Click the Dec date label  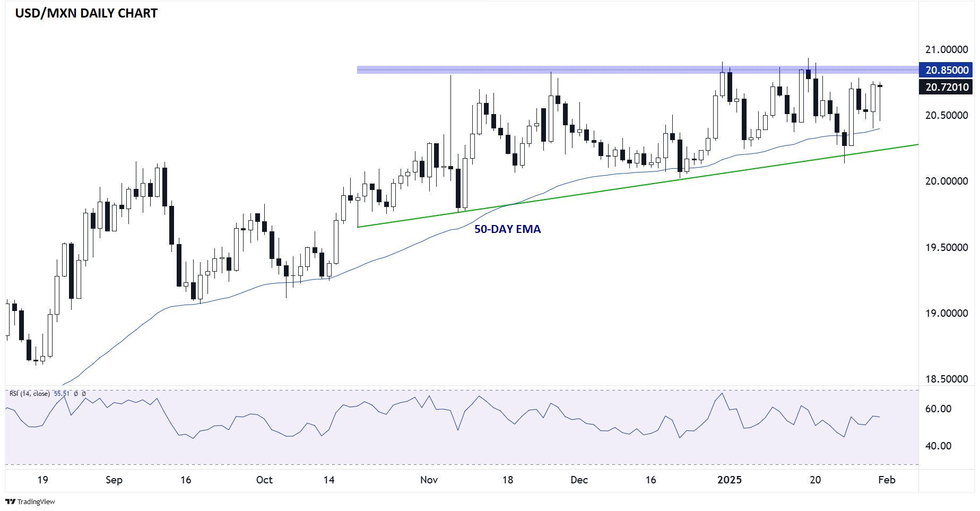pos(579,480)
